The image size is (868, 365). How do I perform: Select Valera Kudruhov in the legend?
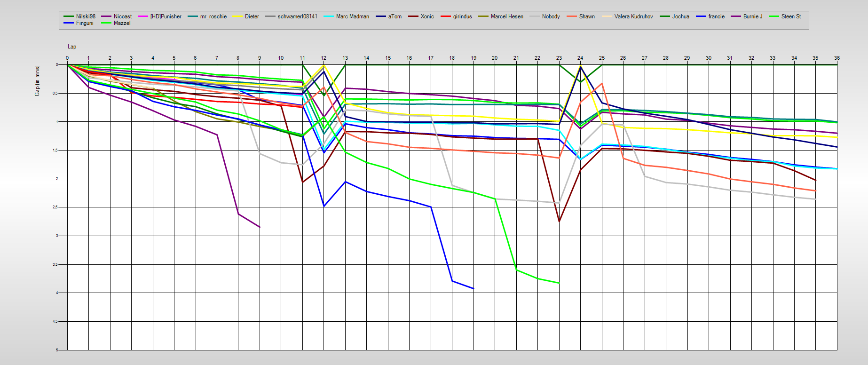click(633, 16)
